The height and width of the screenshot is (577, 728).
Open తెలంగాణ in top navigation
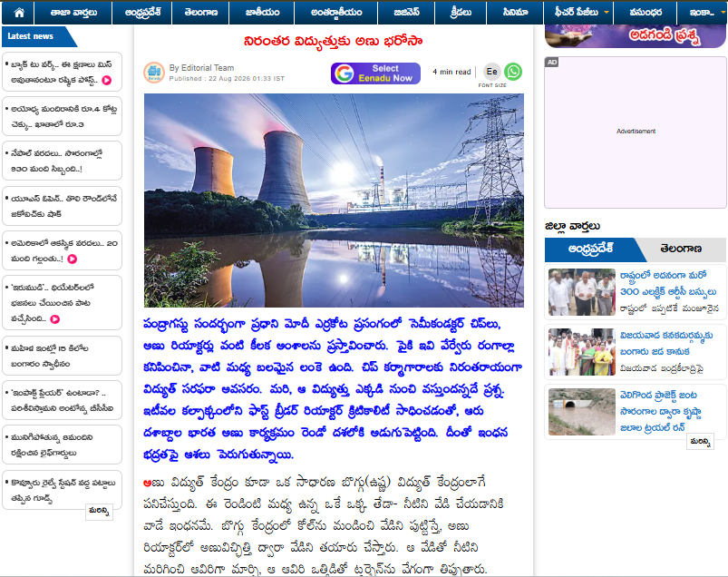pos(200,13)
